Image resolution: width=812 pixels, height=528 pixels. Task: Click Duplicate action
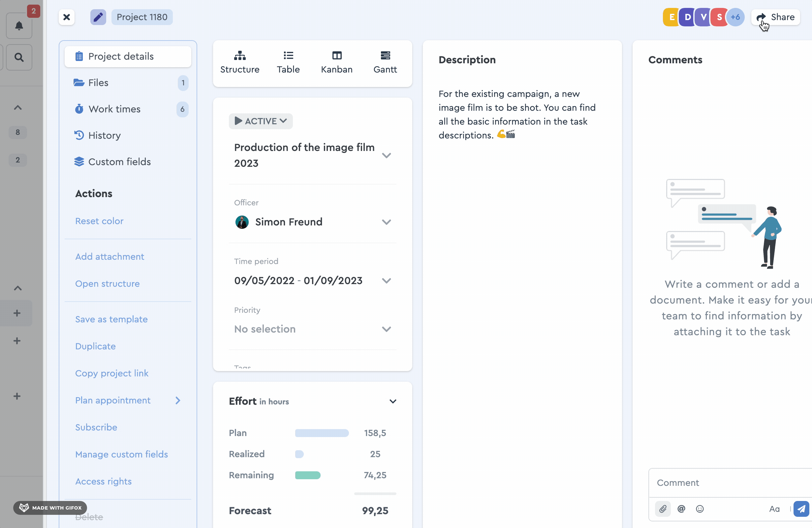(95, 346)
